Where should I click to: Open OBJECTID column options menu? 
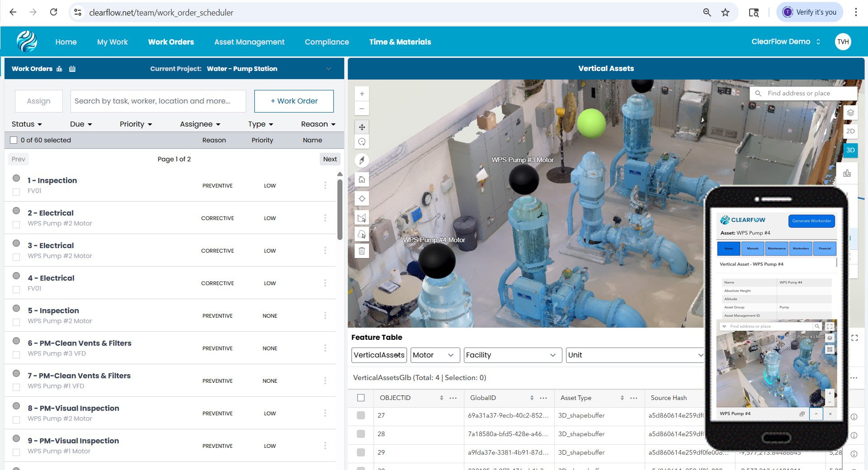453,398
